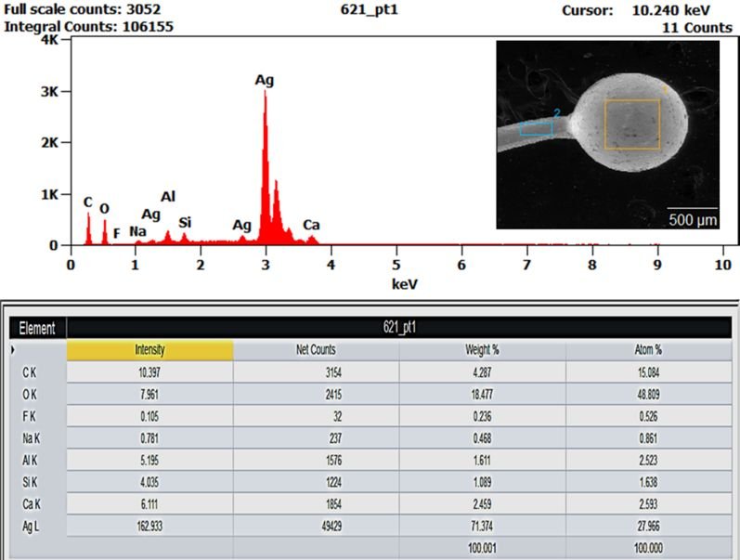Click net counts value 1576
Screen dimensions: 740x560
point(333,461)
